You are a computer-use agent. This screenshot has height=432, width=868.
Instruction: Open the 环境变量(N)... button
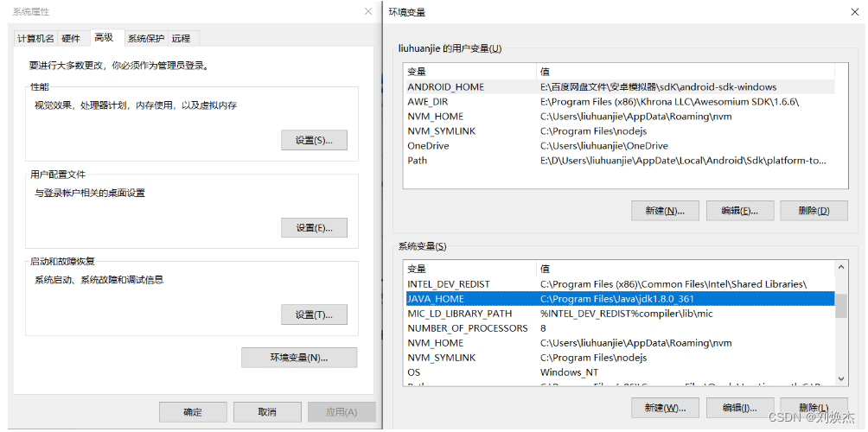click(299, 358)
